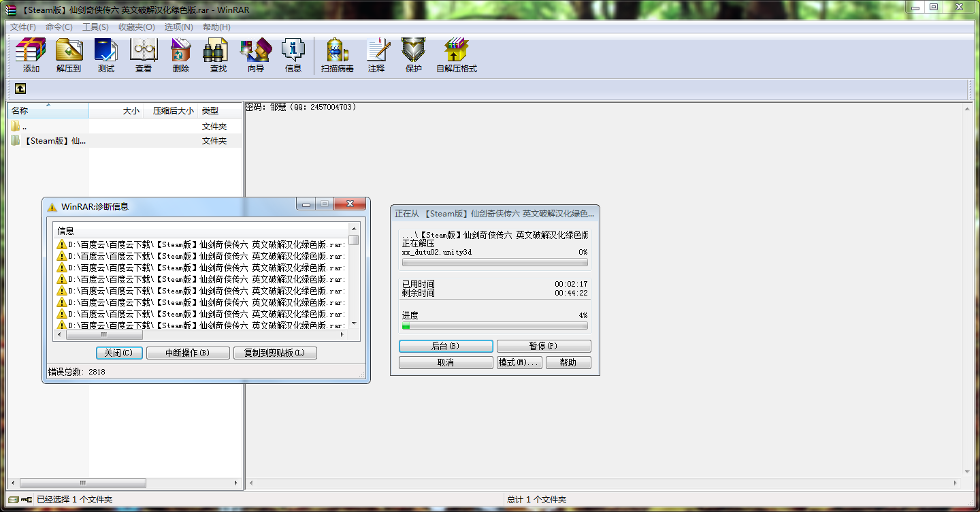This screenshot has width=980, height=512.
Task: Open the 命令(C) menu
Action: [59, 27]
